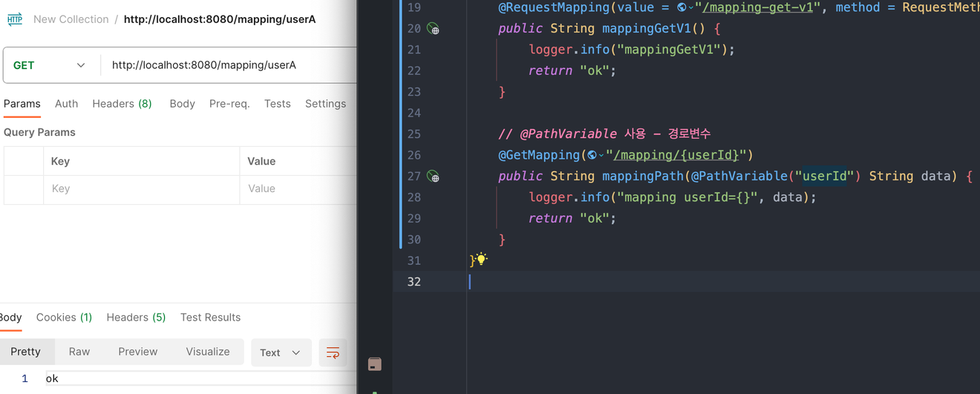Image resolution: width=980 pixels, height=394 pixels.
Task: Click the @PathVariable annotation on line 27
Action: (739, 177)
